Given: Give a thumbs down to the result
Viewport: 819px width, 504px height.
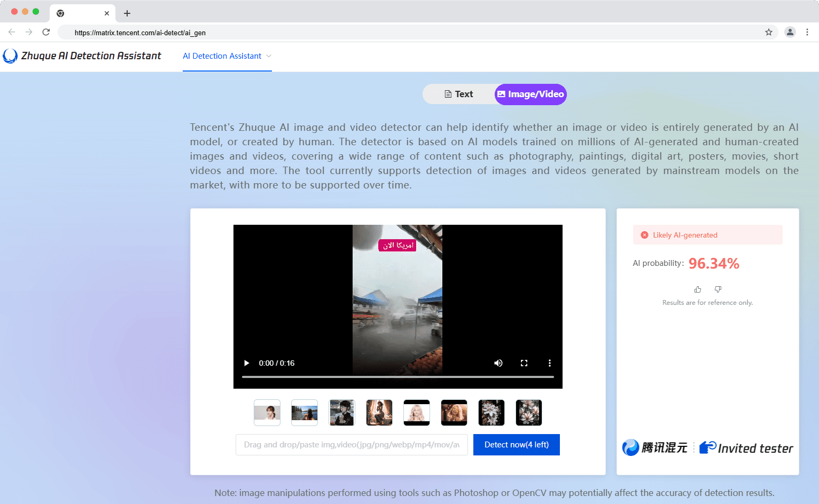Looking at the screenshot, I should tap(718, 289).
